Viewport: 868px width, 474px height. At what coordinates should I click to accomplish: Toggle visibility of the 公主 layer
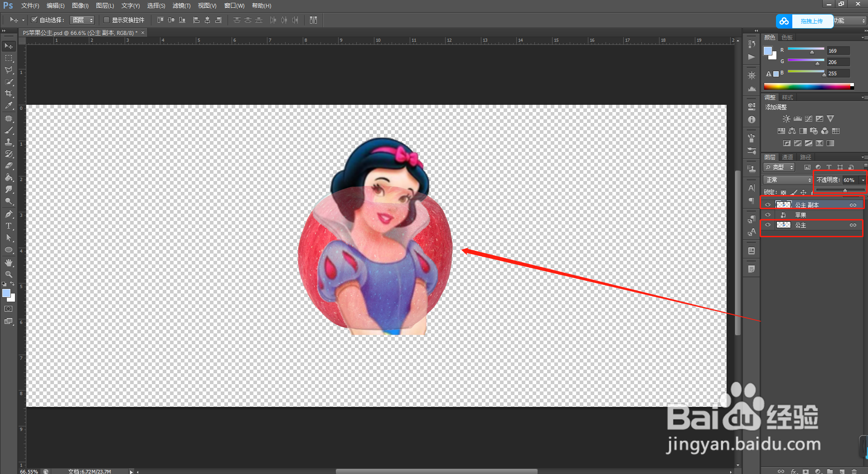(767, 225)
